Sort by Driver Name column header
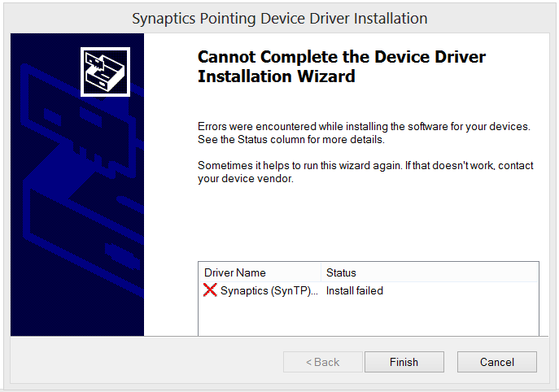Screen dimensions: 559x392 [x=260, y=272]
